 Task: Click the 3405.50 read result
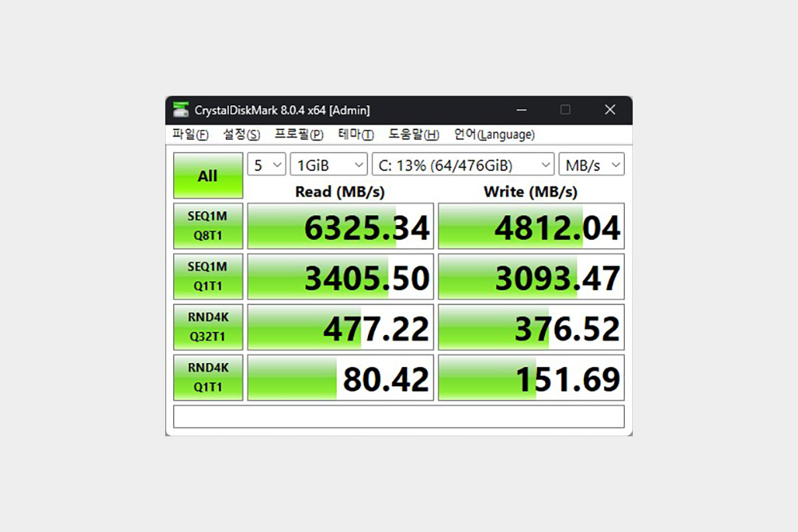coord(341,276)
